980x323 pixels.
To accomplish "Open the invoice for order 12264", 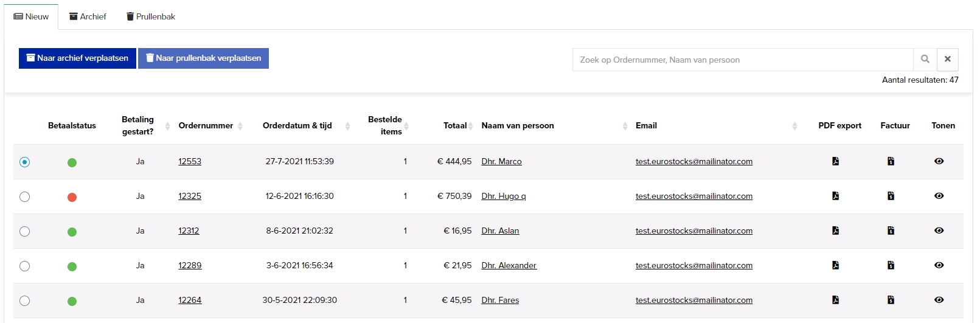I will tap(891, 300).
